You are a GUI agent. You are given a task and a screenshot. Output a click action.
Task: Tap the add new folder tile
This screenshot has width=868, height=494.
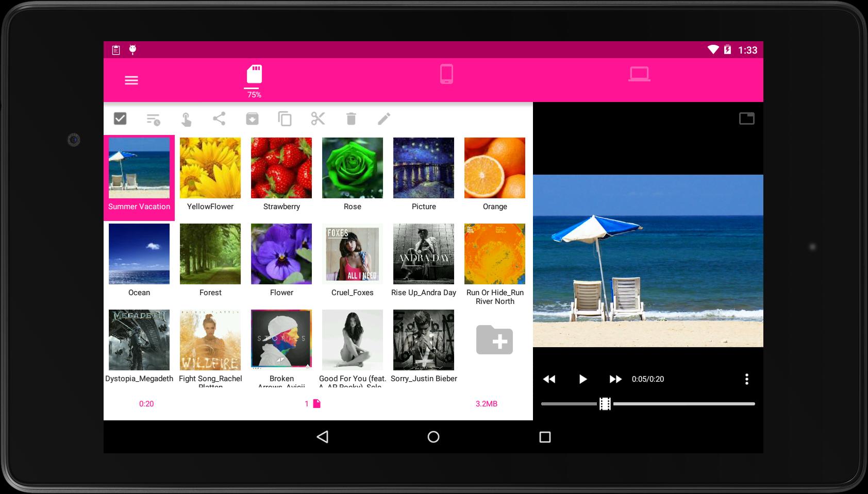[x=494, y=340]
